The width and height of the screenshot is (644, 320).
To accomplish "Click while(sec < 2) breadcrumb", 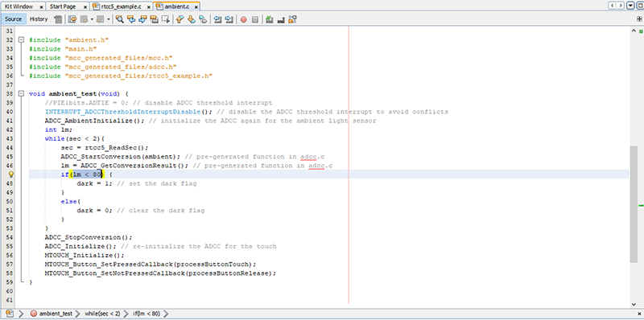I will tap(103, 314).
